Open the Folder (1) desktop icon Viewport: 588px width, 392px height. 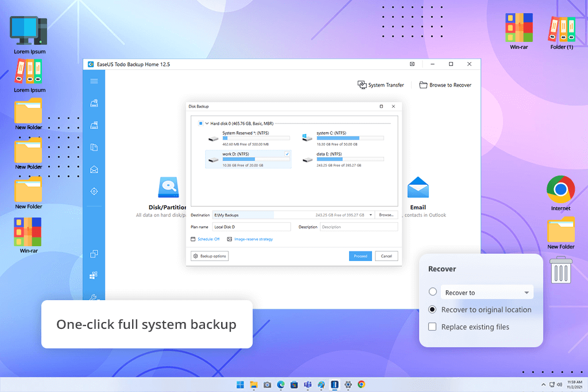pos(562,33)
